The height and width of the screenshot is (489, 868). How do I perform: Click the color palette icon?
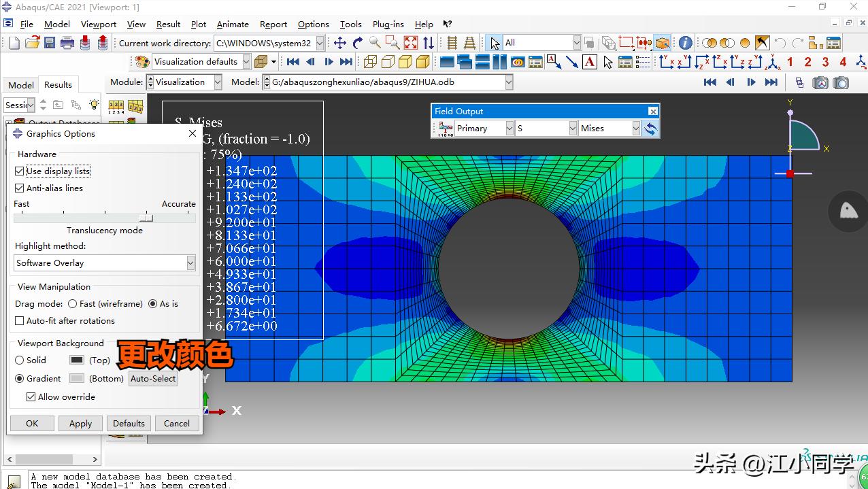tap(141, 62)
